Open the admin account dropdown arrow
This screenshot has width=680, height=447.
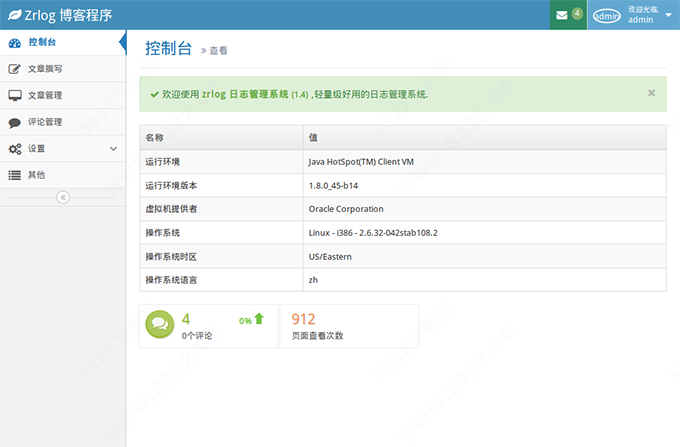(x=668, y=15)
